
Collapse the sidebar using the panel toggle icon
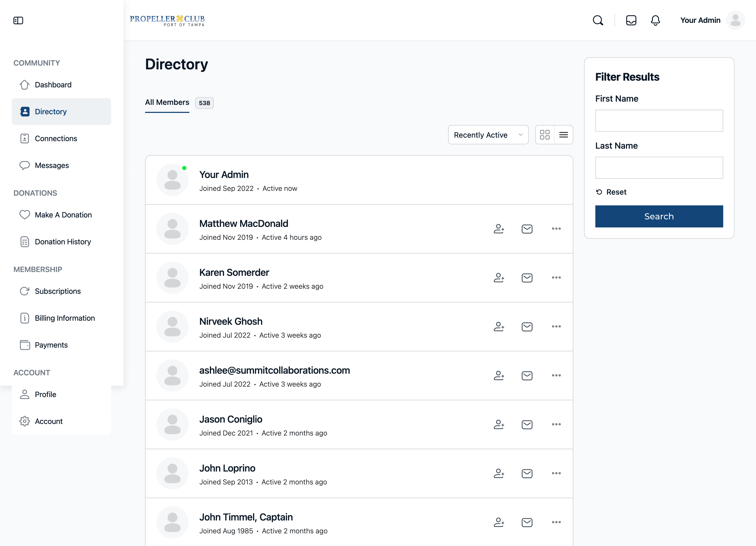pos(18,20)
